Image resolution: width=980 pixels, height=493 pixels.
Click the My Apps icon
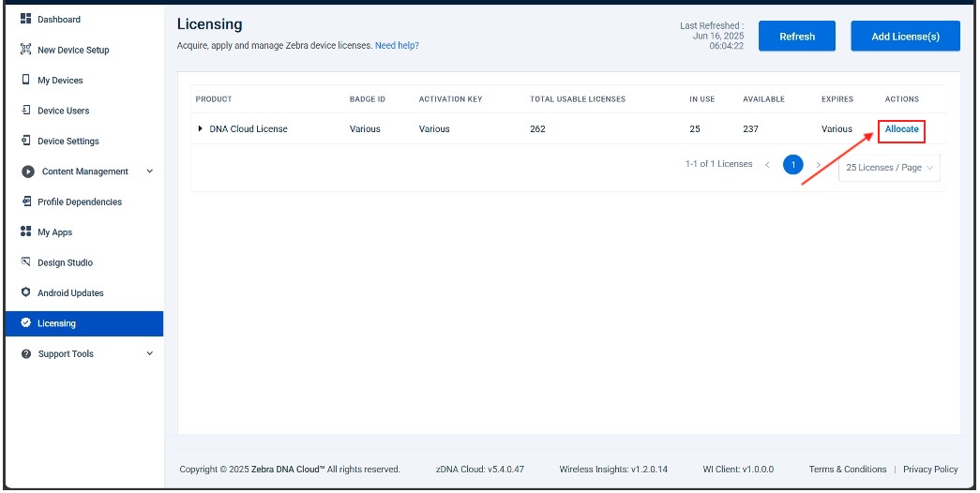pos(25,232)
